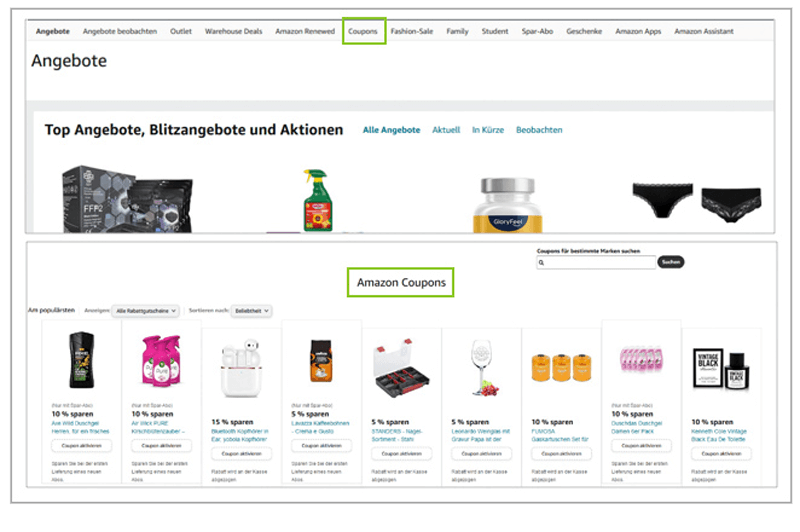
Task: Open the Duschdas shower gel pack image
Action: coord(641,358)
